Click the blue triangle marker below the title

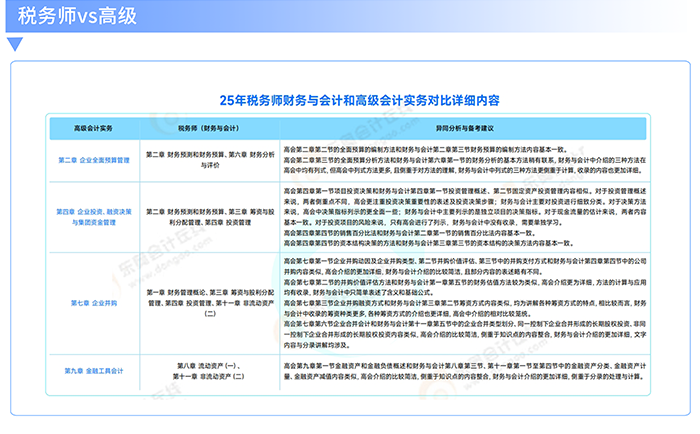[x=14, y=44]
